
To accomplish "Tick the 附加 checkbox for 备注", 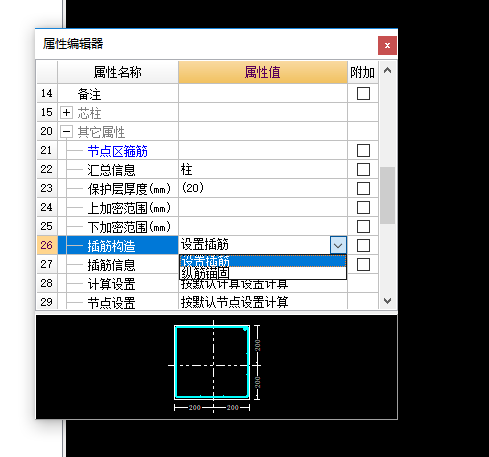I will [x=363, y=93].
